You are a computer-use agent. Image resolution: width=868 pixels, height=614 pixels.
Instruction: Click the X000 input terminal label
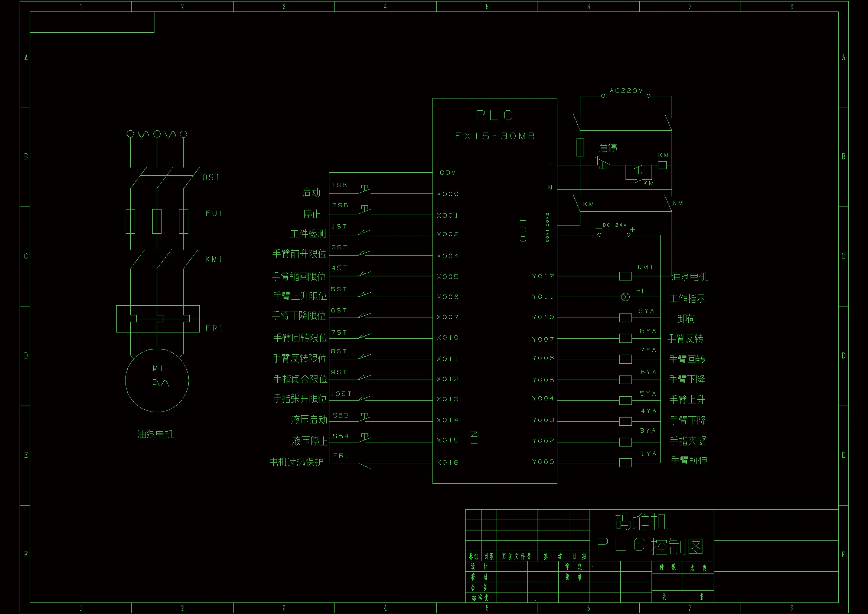click(448, 194)
